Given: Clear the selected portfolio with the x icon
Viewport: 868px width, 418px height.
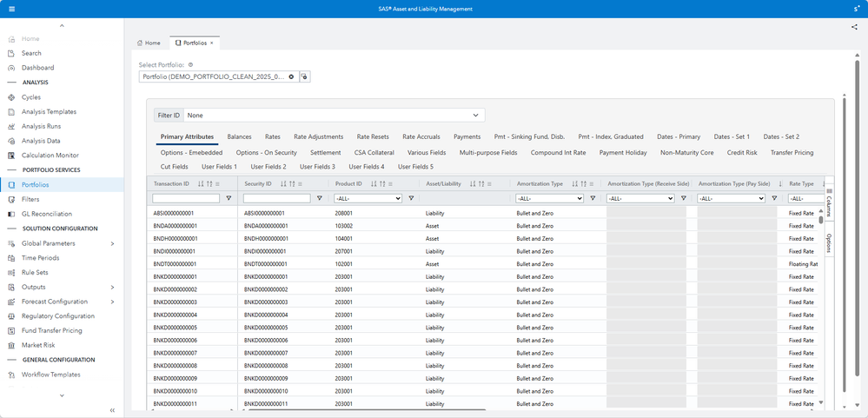Looking at the screenshot, I should [291, 76].
